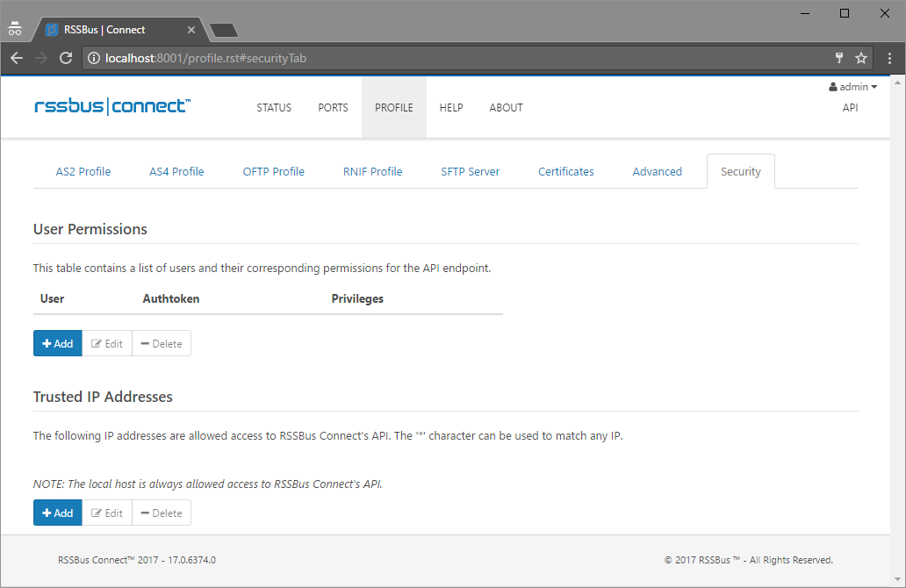Go to the STATUS page
Image resolution: width=906 pixels, height=588 pixels.
tap(274, 107)
